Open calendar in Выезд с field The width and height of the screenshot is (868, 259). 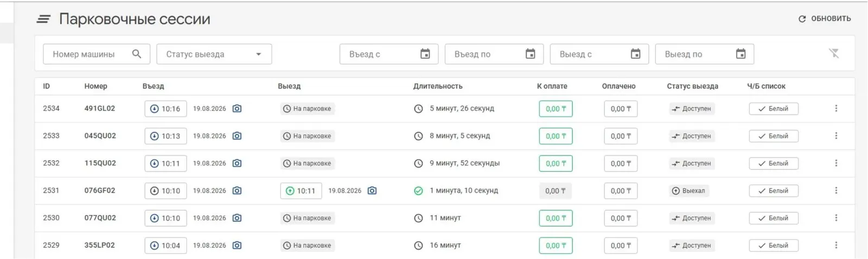click(x=636, y=54)
